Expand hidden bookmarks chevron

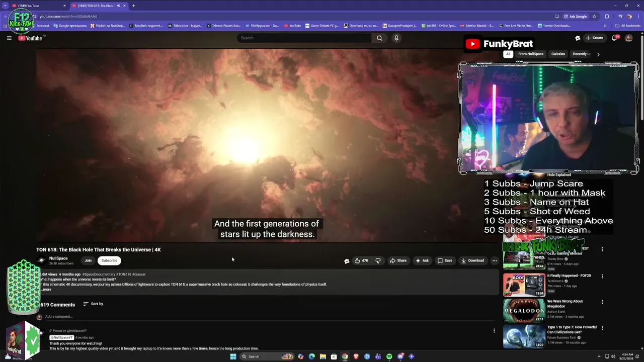pos(605,26)
